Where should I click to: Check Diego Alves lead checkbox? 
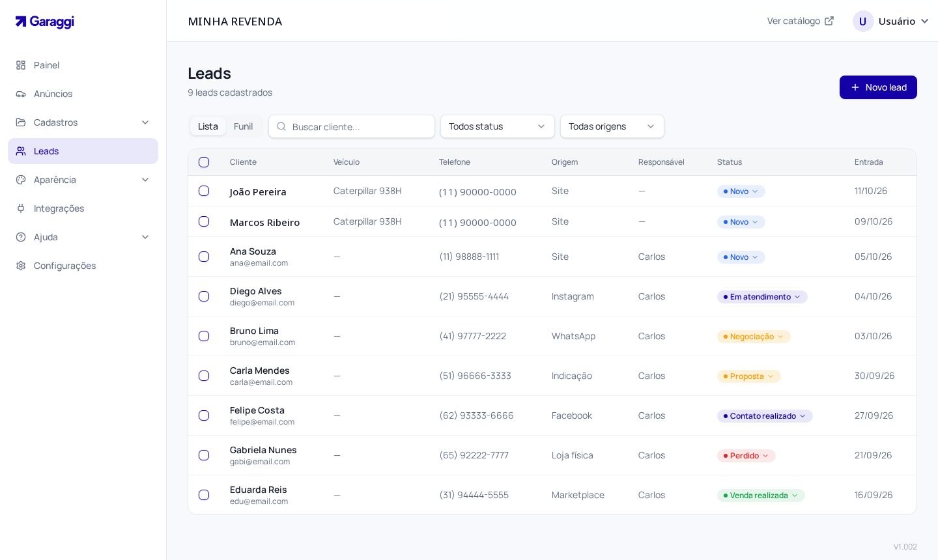[204, 296]
